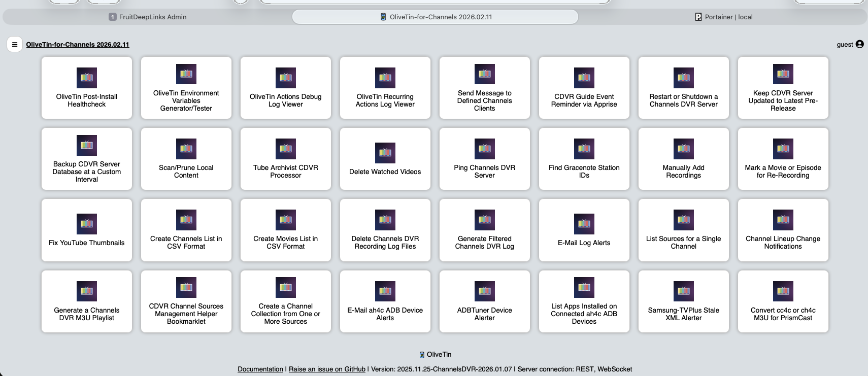Click the OliveTin Post-Install Healthcheck icon
The width and height of the screenshot is (868, 376).
point(87,78)
